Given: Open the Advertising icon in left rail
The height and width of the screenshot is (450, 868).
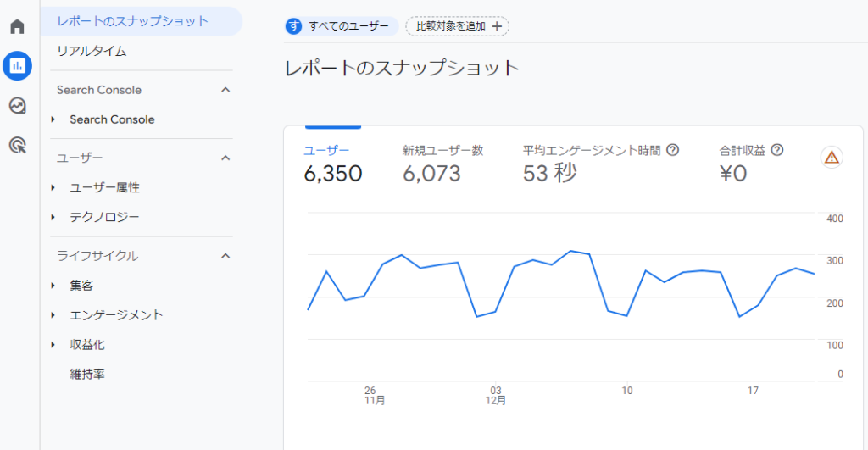Looking at the screenshot, I should tap(17, 145).
